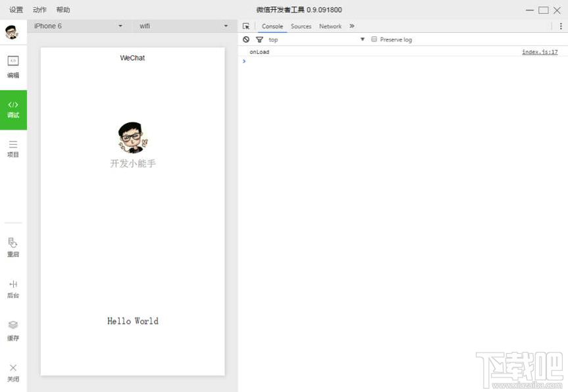Click the 关闭 close project icon

click(13, 373)
